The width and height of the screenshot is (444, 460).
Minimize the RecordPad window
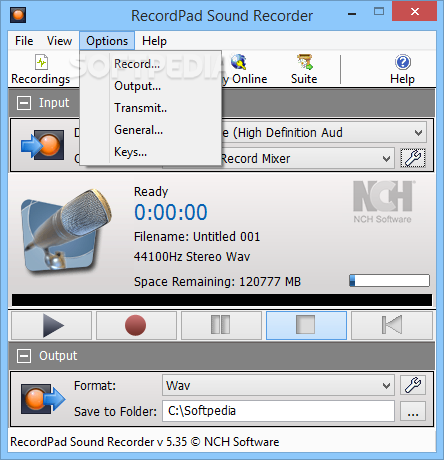(352, 13)
